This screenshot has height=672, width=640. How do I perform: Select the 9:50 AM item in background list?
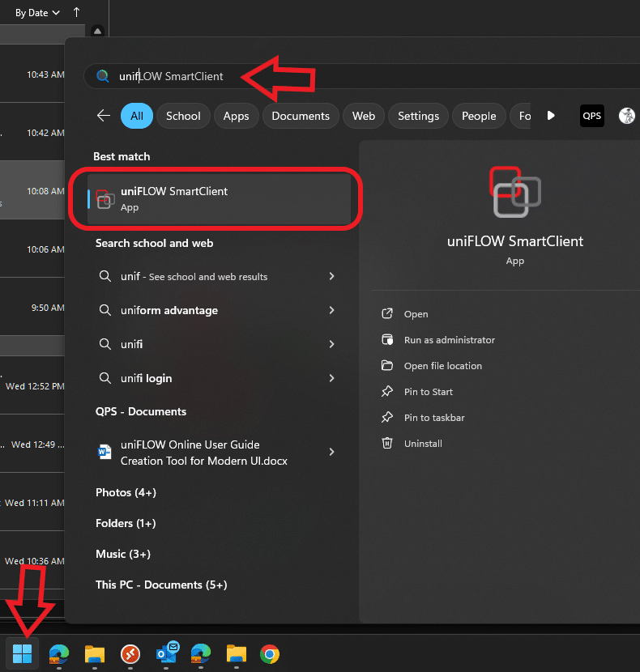pyautogui.click(x=32, y=308)
